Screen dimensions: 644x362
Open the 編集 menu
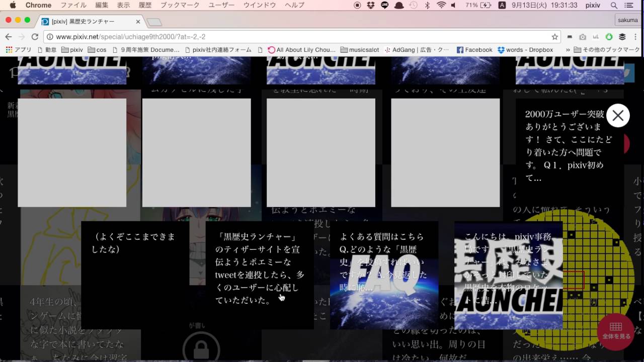pos(102,5)
